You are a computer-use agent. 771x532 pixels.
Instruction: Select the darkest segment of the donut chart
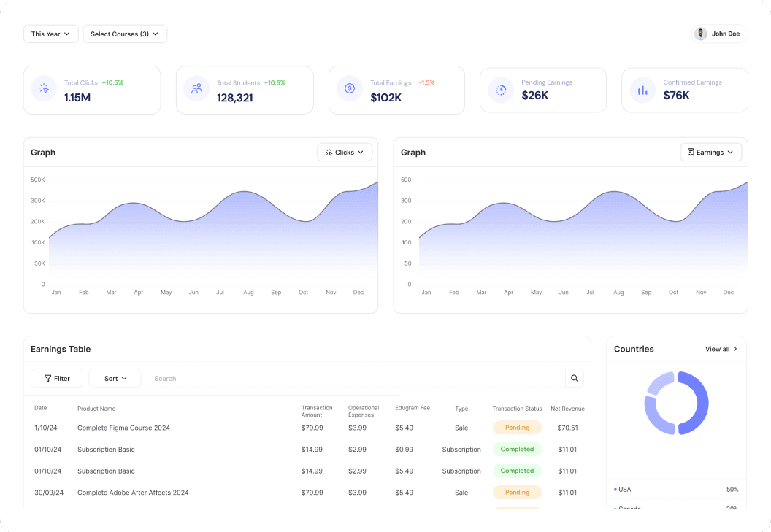pyautogui.click(x=697, y=403)
